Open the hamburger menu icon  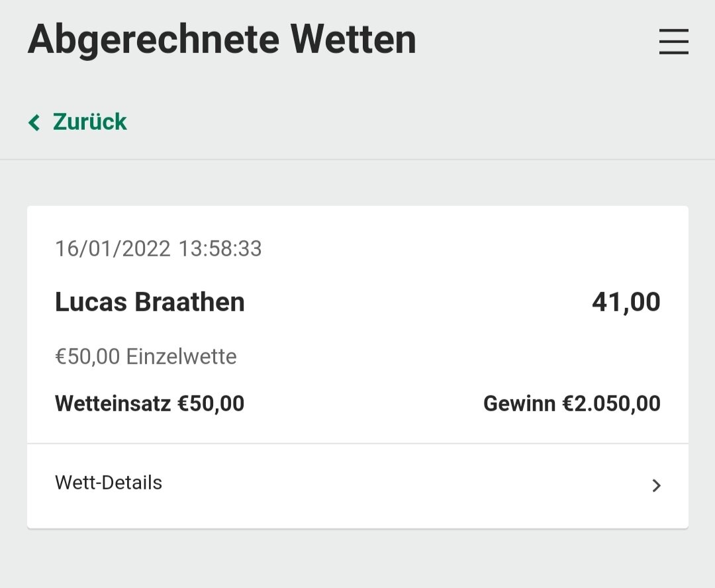click(x=673, y=42)
